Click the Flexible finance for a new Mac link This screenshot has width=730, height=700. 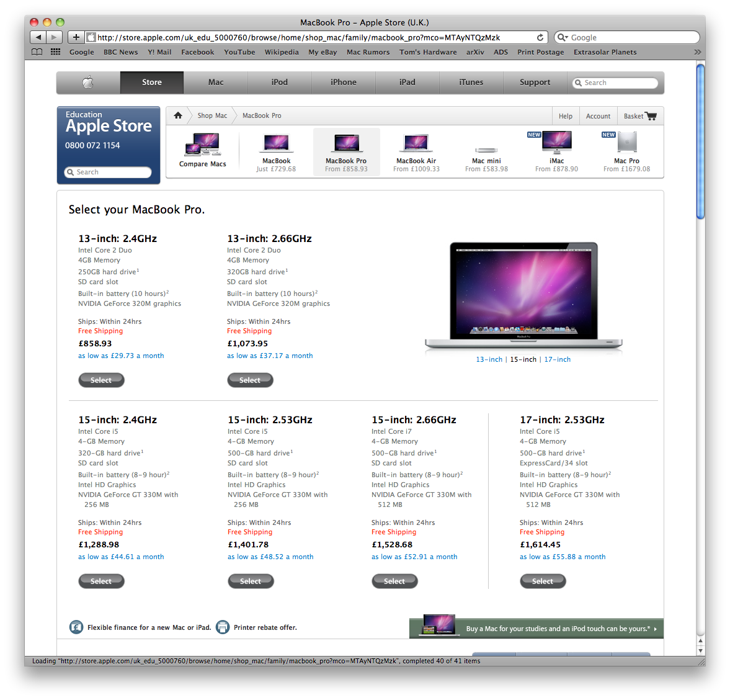(x=149, y=628)
